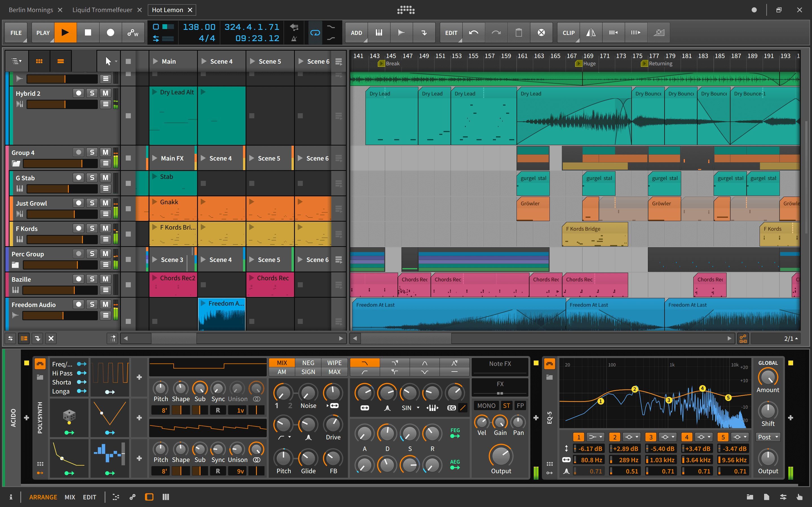Click the CLIP button in the toolbar
The height and width of the screenshot is (507, 812).
[568, 32]
